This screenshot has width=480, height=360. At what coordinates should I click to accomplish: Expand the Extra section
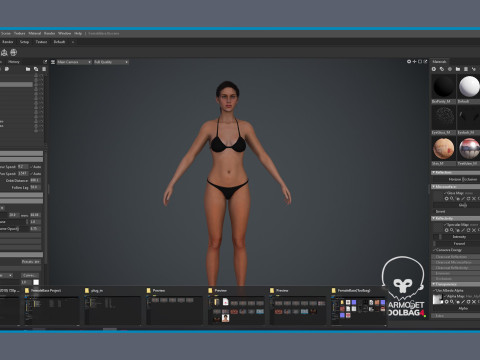[x=456, y=315]
